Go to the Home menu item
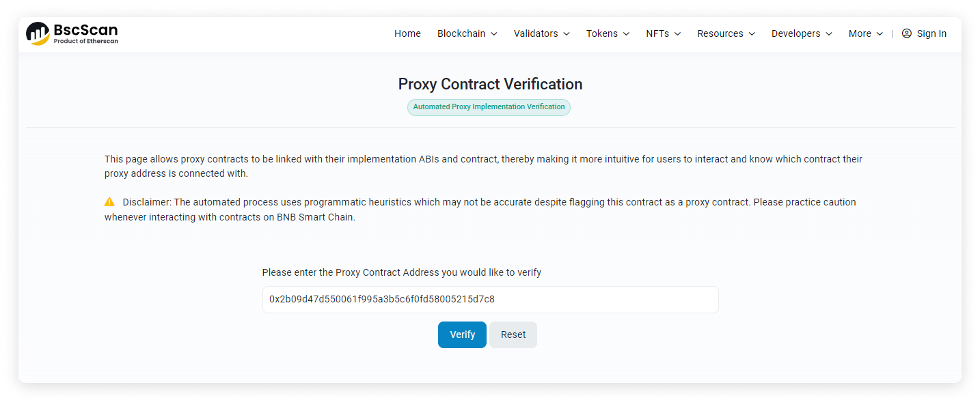The height and width of the screenshot is (400, 980). point(407,33)
